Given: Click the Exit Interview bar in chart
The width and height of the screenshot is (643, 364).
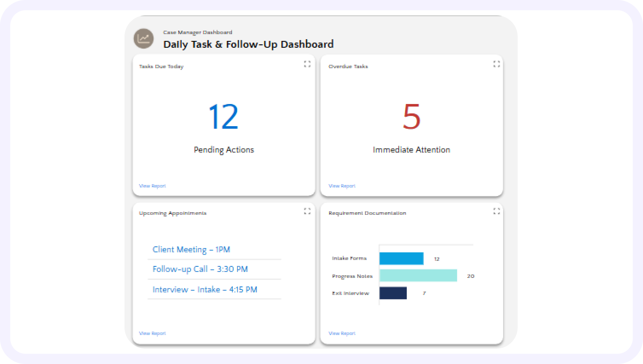Looking at the screenshot, I should [x=393, y=293].
